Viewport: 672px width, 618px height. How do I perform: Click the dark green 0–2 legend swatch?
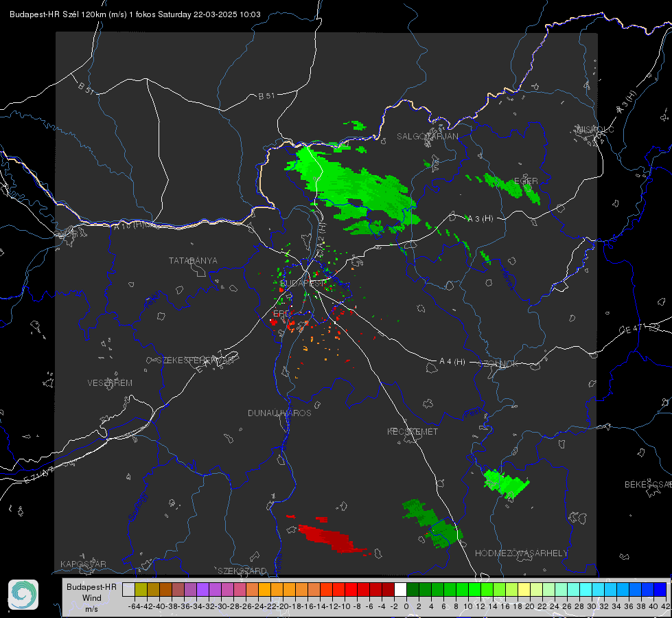[x=413, y=590]
